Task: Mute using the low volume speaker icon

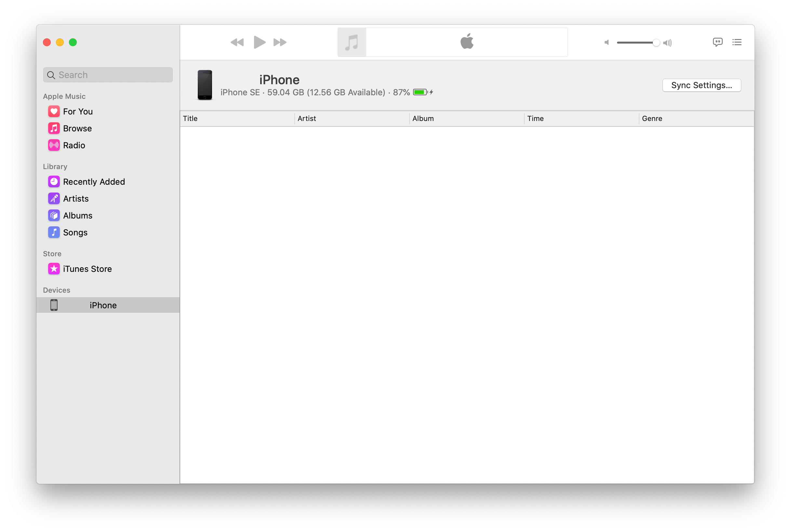Action: 607,42
